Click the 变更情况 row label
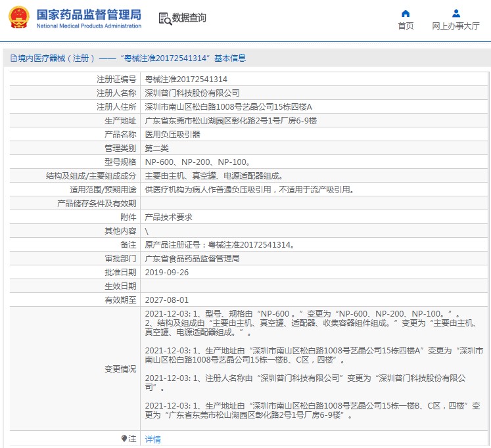The height and width of the screenshot is (448, 491). (120, 369)
